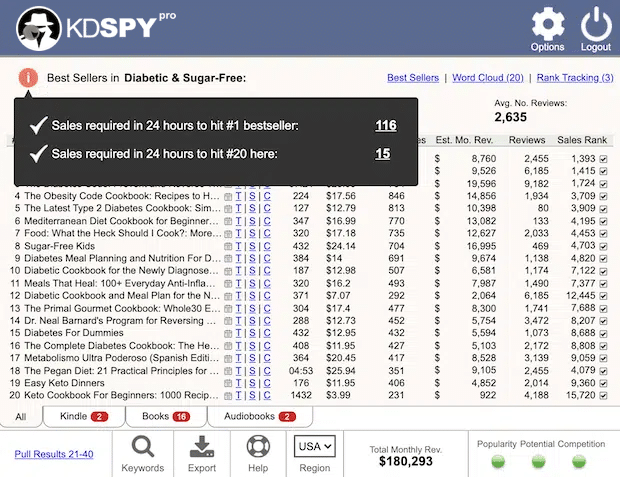Click the Popularity green indicator light
Image resolution: width=620 pixels, height=477 pixels.
[498, 461]
